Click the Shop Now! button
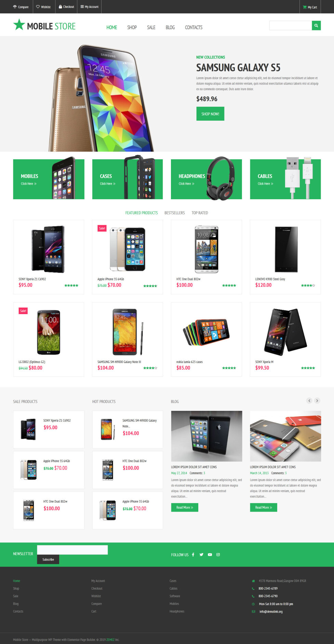Image resolution: width=334 pixels, height=644 pixels. coord(210,114)
